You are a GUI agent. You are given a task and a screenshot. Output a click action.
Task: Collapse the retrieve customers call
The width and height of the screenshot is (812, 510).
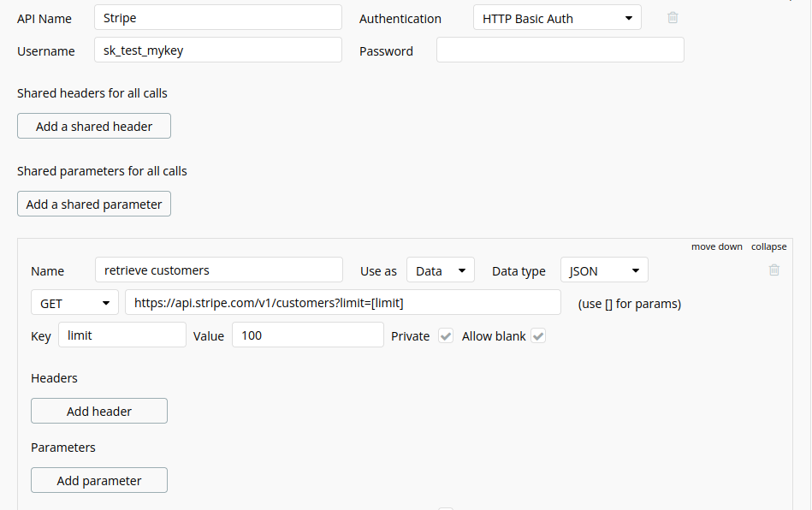pos(769,247)
